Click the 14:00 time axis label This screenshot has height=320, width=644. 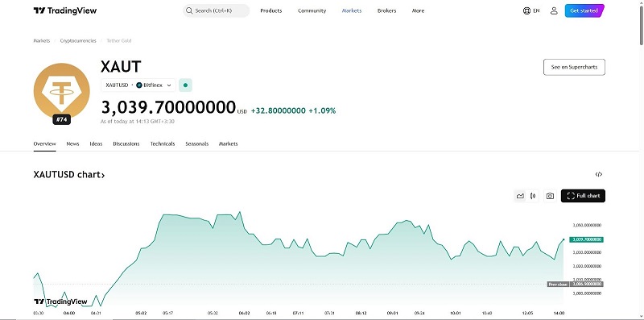[559, 314]
